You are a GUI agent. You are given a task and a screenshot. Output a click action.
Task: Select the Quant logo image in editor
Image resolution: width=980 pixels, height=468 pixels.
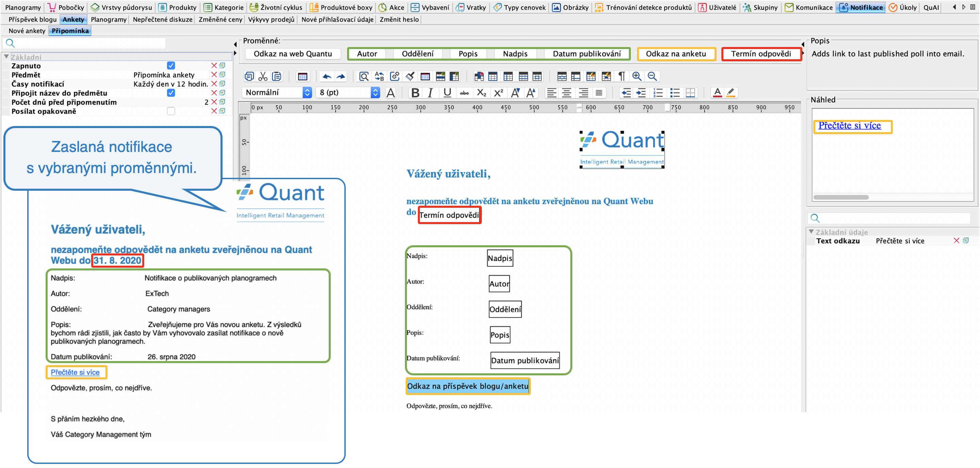pyautogui.click(x=622, y=149)
